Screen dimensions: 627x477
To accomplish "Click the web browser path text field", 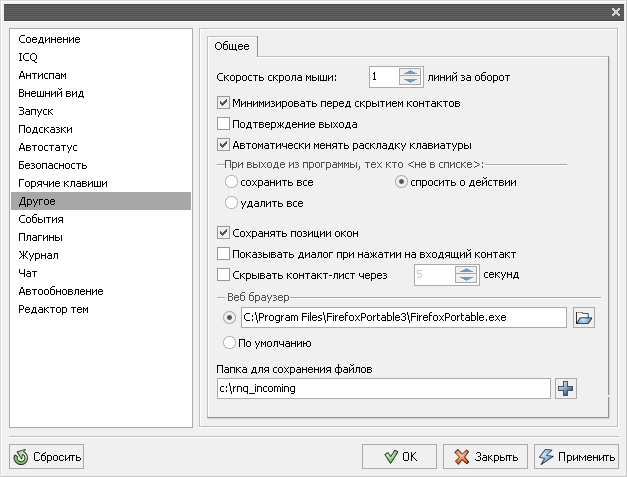I will (403, 317).
